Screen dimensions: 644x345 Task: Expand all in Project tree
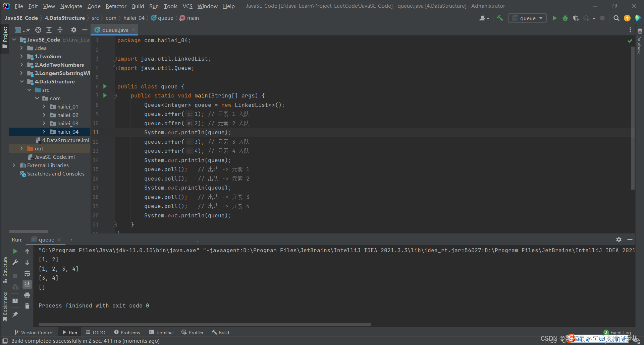49,30
